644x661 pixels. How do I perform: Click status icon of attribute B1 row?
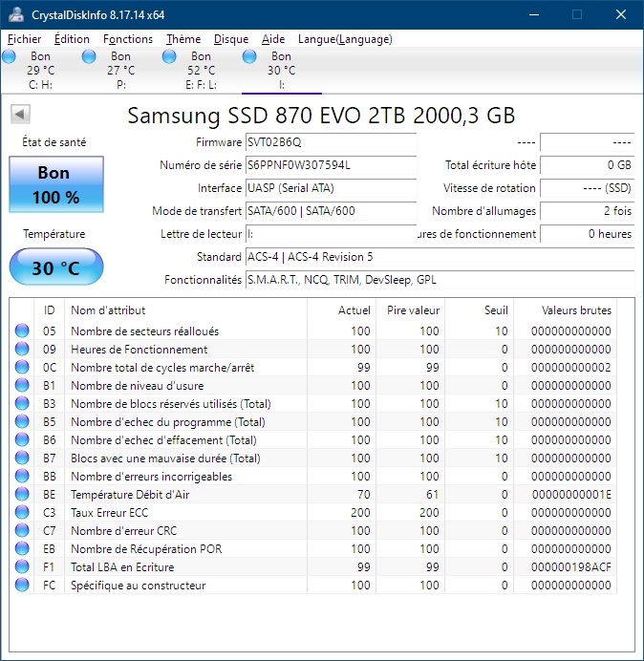(22, 385)
